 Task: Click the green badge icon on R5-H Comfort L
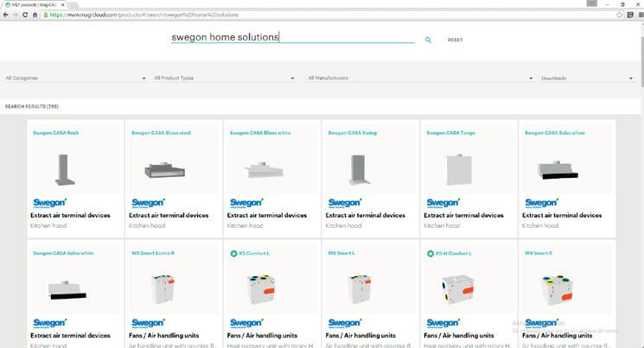point(430,254)
